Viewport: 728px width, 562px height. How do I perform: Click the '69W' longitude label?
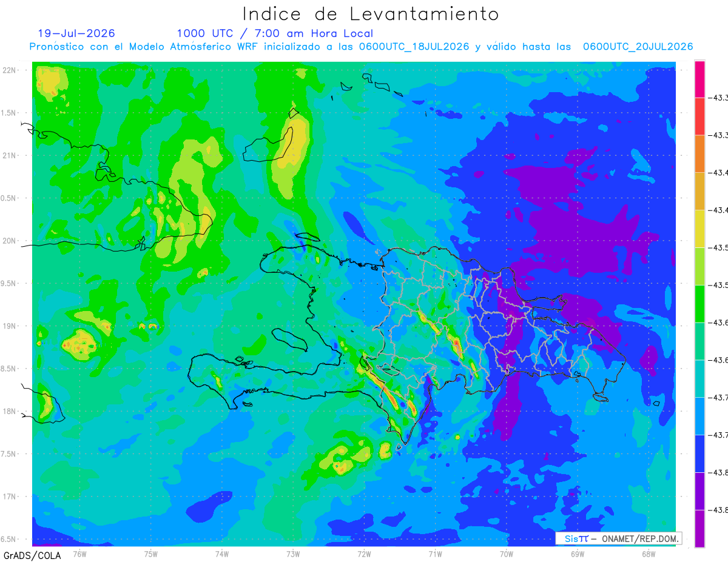point(578,553)
